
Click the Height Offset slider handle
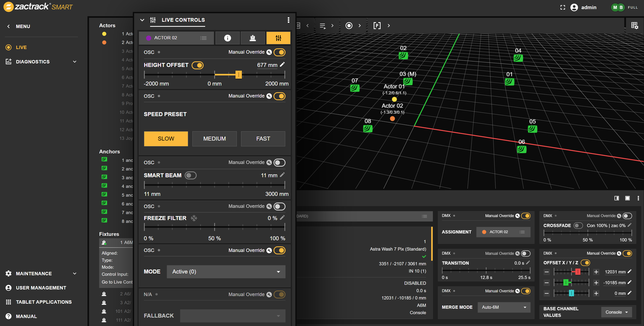[239, 74]
